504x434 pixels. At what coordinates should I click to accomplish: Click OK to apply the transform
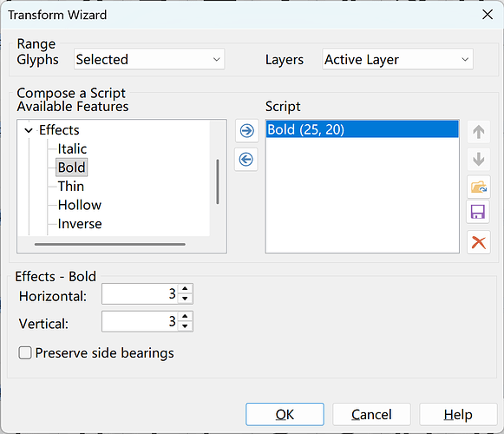tap(285, 414)
